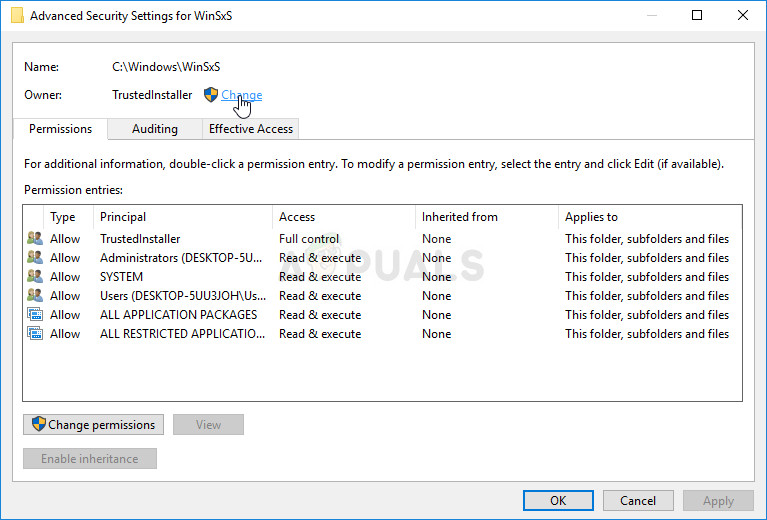Select the TrustedInstaller principal entry
Screen dimensions: 767x520
140,239
